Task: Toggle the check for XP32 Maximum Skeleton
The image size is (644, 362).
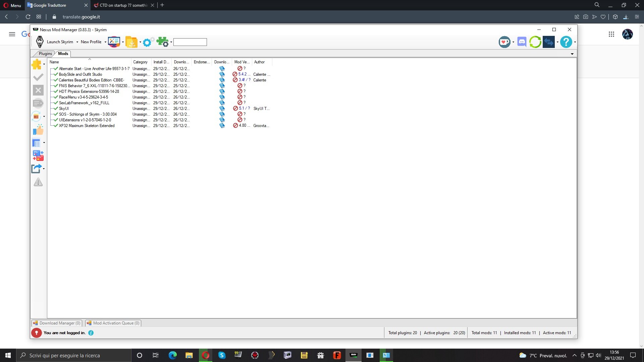Action: pos(56,126)
